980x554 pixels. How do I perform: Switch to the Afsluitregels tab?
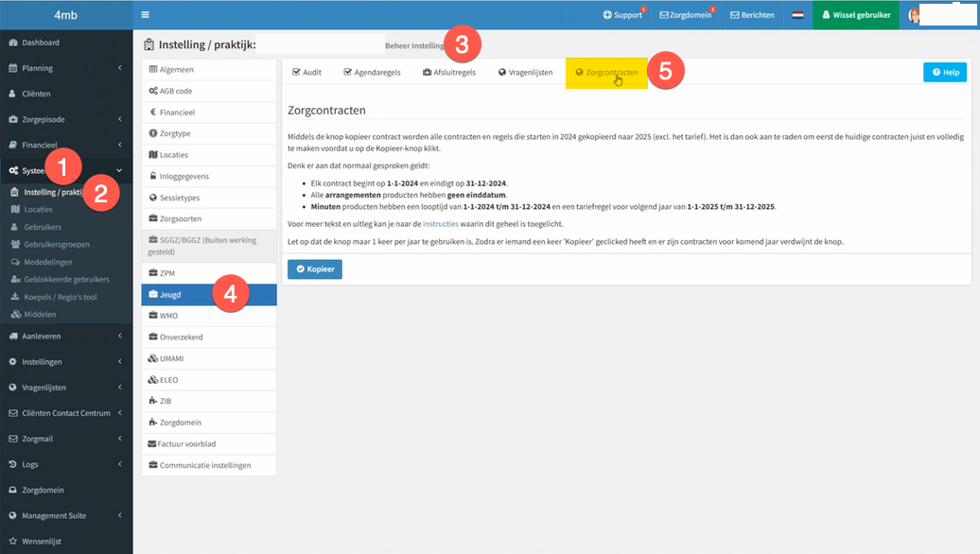(x=448, y=73)
